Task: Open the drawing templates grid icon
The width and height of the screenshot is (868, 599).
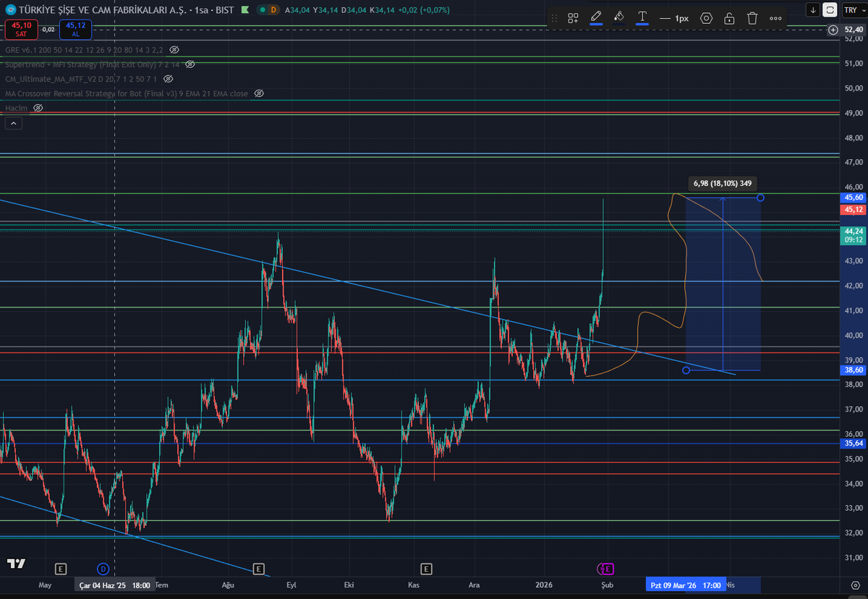Action: click(x=573, y=18)
